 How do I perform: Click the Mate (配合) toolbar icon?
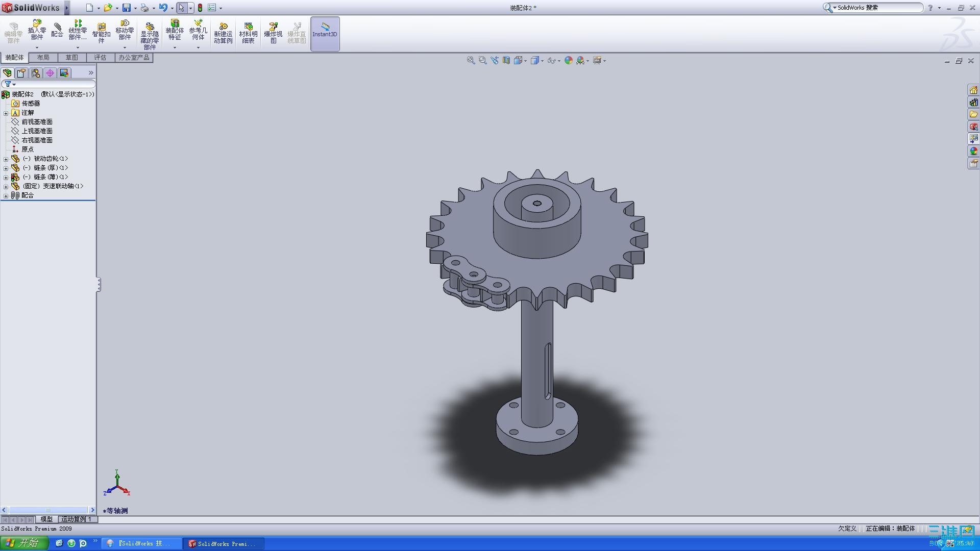click(x=57, y=30)
